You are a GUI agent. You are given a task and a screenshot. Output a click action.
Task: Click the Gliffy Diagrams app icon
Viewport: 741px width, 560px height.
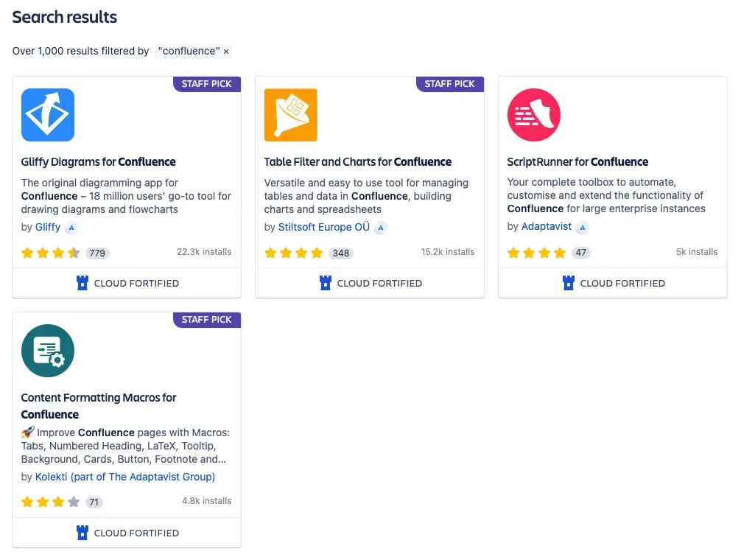click(48, 115)
